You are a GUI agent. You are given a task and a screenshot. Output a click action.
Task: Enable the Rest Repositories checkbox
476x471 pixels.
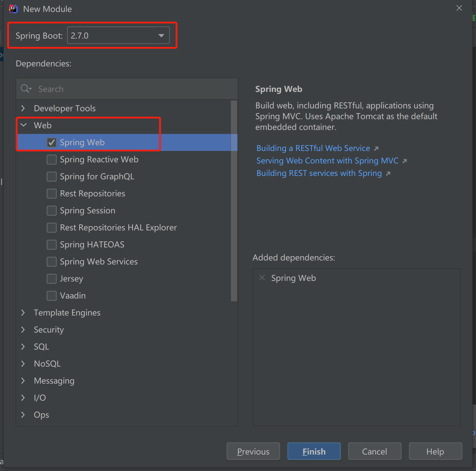tap(51, 194)
